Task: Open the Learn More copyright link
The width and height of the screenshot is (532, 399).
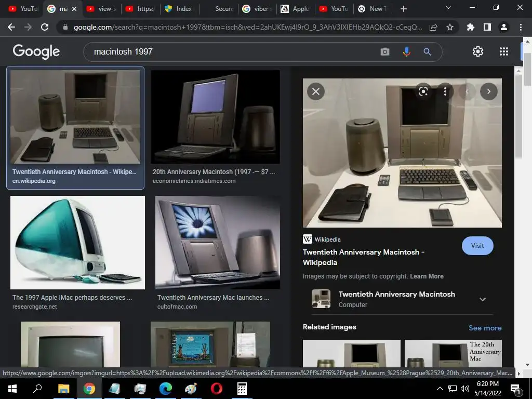Action: click(x=427, y=276)
